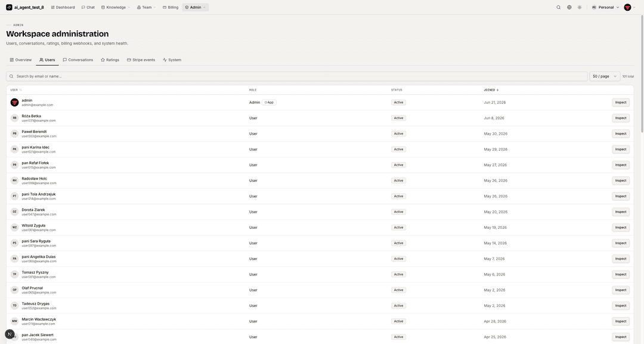644x344 pixels.
Task: Open the red user avatar menu
Action: click(x=627, y=7)
